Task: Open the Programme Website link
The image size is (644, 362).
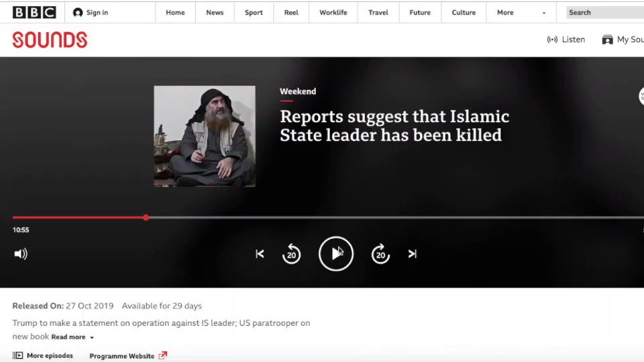Action: pyautogui.click(x=122, y=356)
